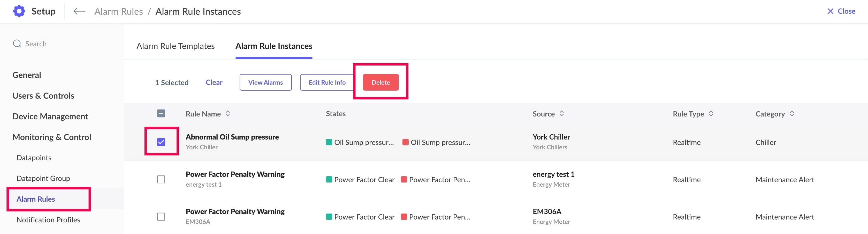868x234 pixels.
Task: Click the Close X icon
Action: pos(830,11)
